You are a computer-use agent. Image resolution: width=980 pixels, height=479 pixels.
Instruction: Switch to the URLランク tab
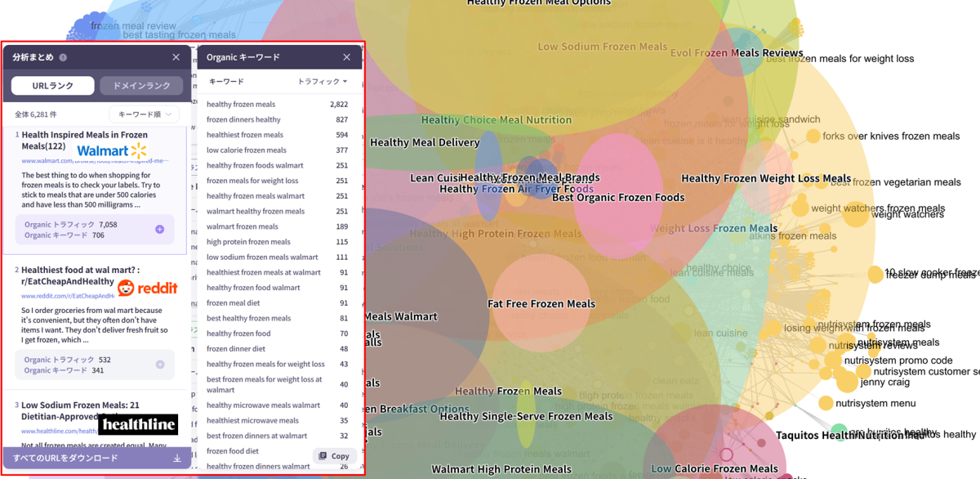click(53, 86)
